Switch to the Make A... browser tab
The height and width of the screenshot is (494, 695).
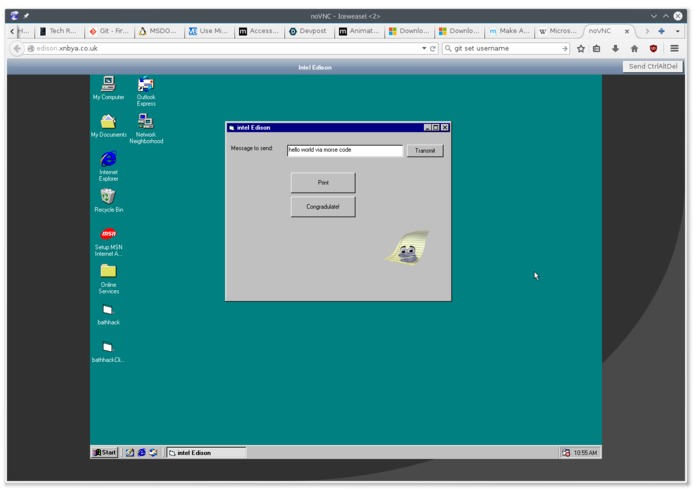(510, 31)
